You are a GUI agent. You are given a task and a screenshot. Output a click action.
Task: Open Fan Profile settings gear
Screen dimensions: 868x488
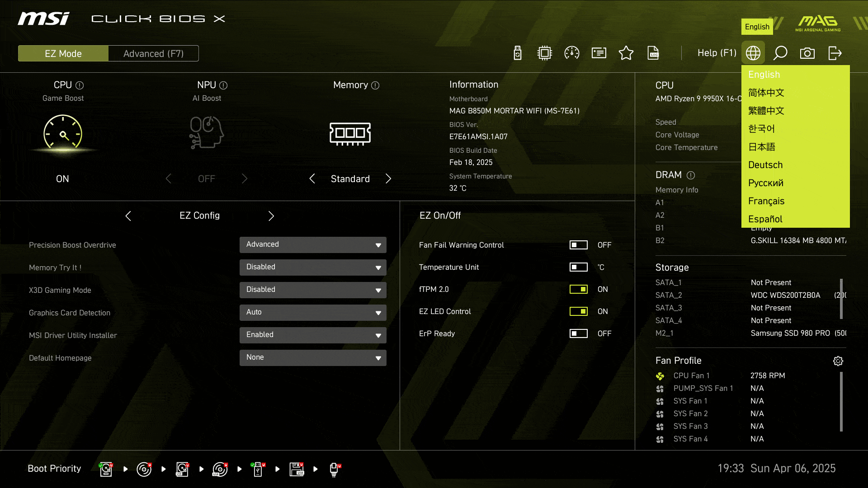(838, 361)
